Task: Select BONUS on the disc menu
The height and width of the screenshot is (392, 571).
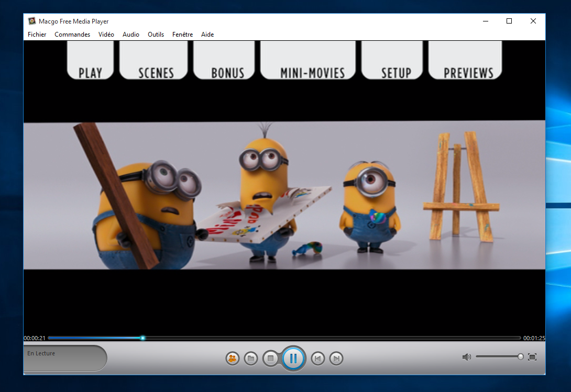Action: point(224,60)
